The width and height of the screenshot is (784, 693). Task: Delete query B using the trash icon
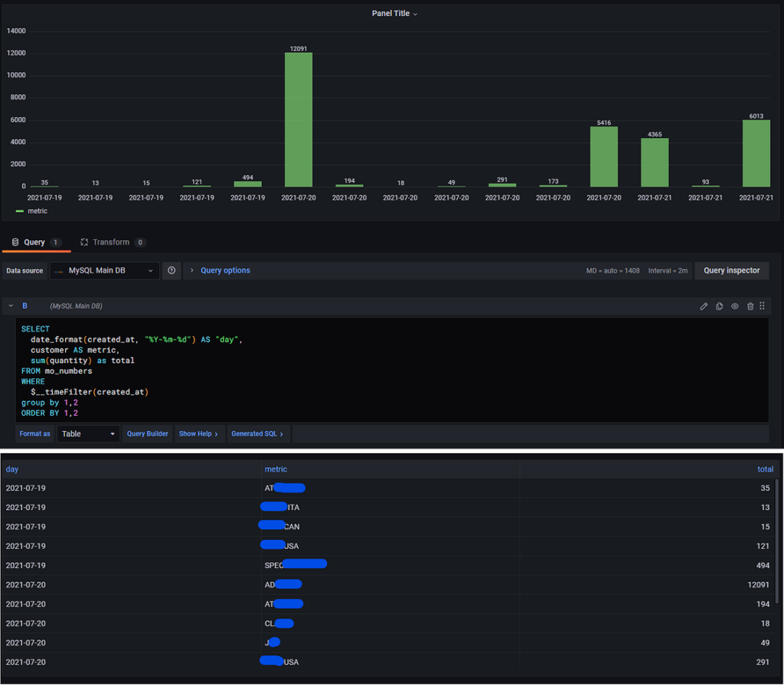[x=750, y=306]
